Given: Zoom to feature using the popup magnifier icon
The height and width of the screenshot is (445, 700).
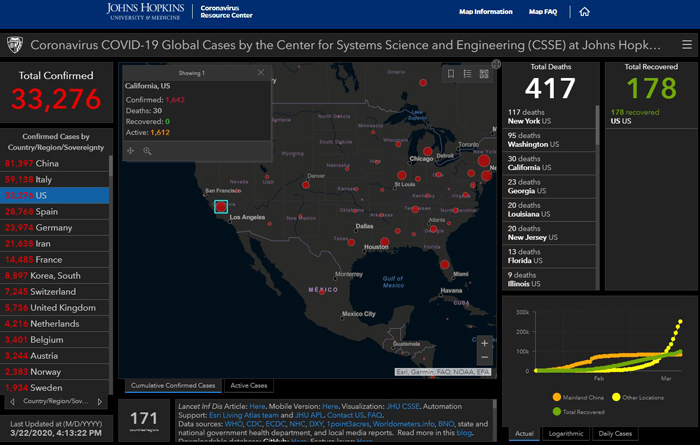Looking at the screenshot, I should click(x=147, y=151).
